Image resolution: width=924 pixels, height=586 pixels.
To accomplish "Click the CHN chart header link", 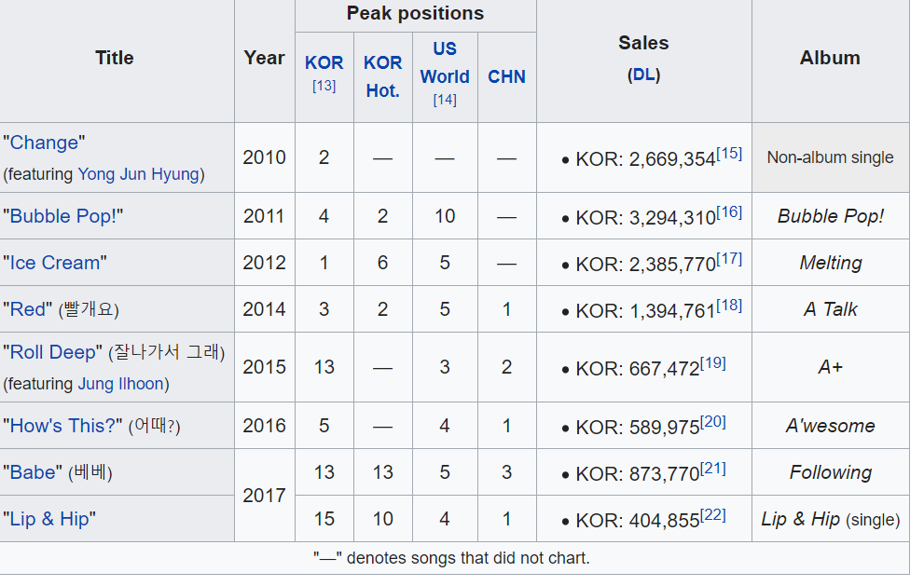I will 507,76.
